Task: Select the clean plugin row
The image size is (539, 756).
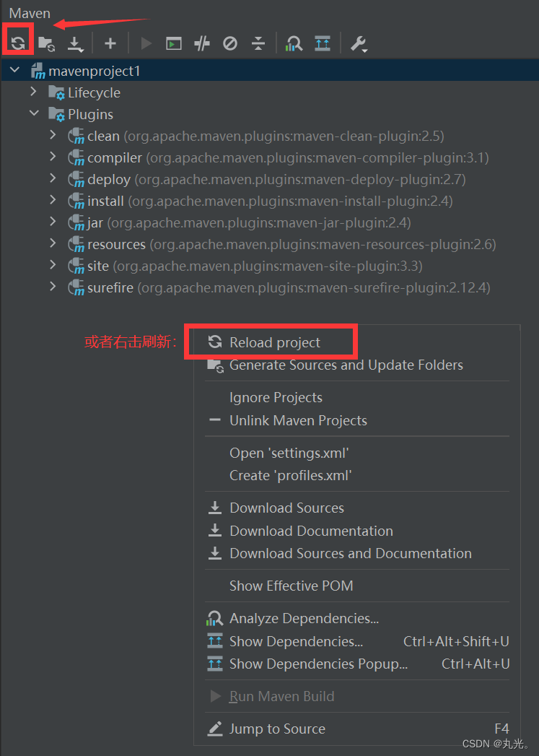Action: point(270,136)
